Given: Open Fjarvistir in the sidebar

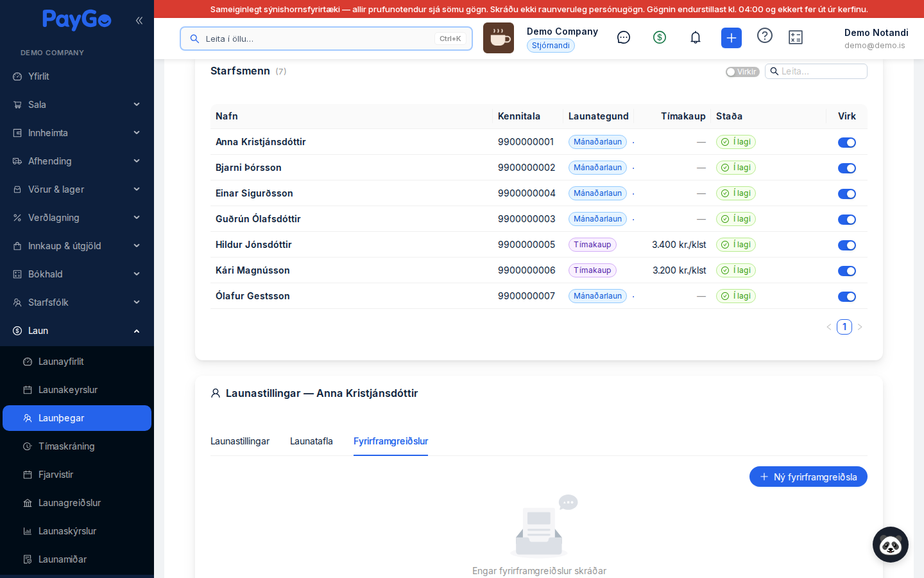Looking at the screenshot, I should [77, 475].
